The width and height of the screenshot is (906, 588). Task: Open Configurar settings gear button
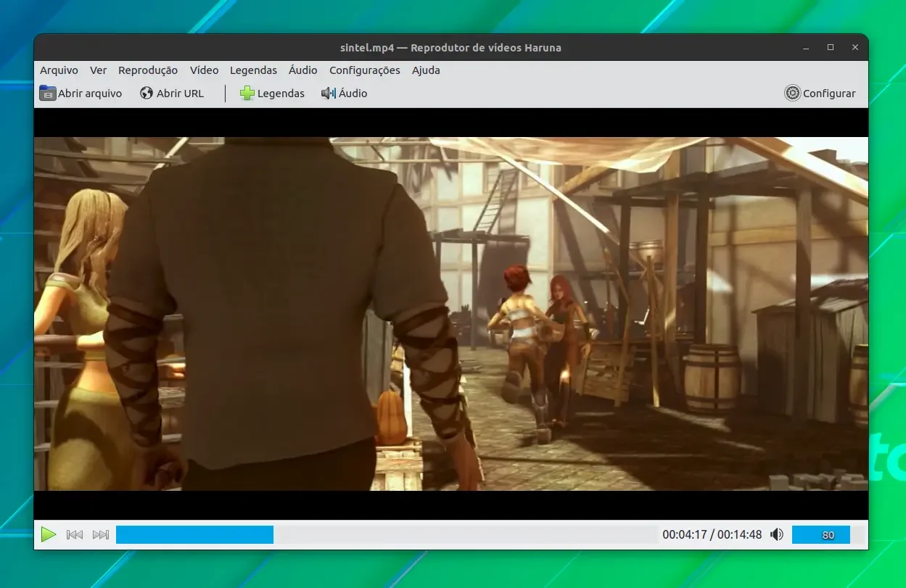820,93
